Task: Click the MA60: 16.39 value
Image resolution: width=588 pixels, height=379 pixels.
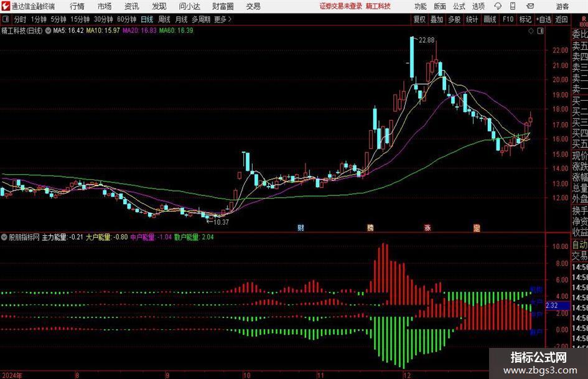Action: coord(176,30)
